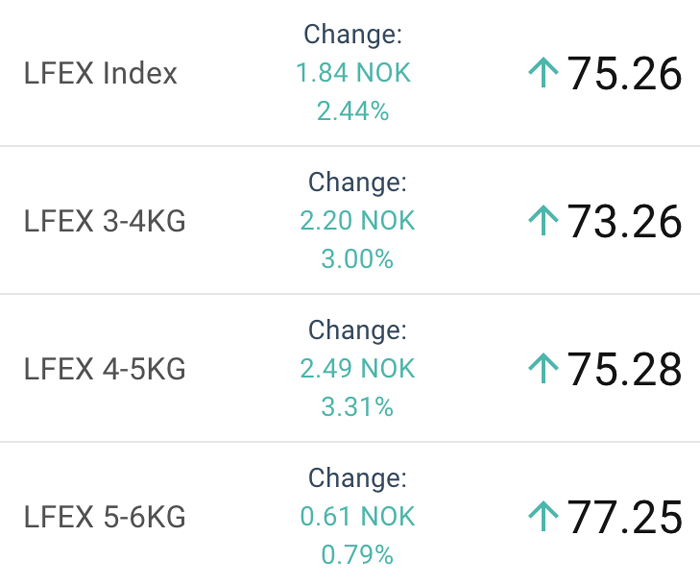Open the LFEX 5-6KG label

tap(104, 517)
